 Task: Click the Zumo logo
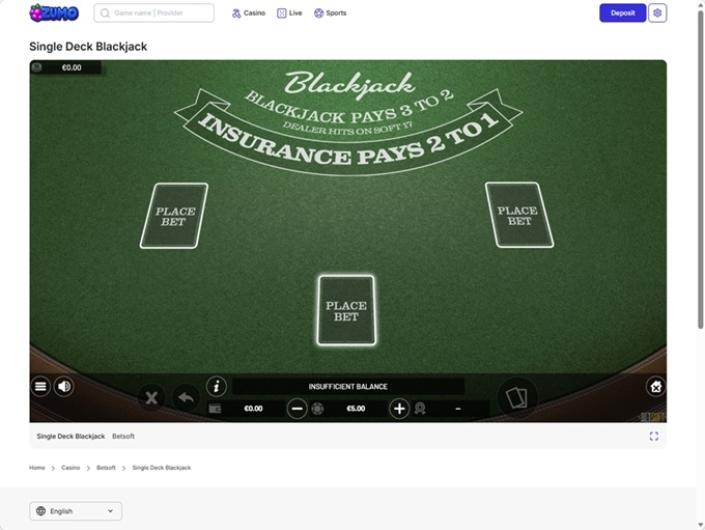pos(54,13)
